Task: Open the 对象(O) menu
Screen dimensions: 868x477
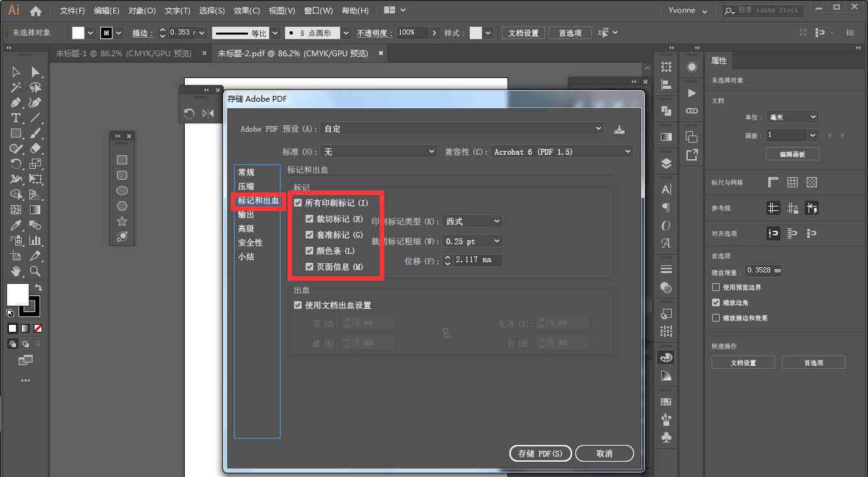Action: [x=142, y=11]
